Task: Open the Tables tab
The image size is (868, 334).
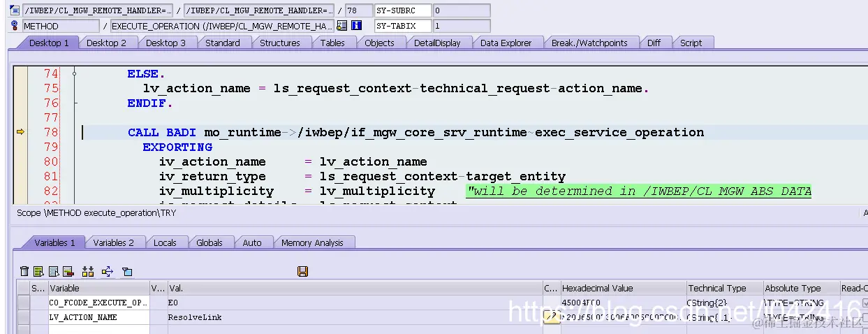Action: click(x=332, y=43)
